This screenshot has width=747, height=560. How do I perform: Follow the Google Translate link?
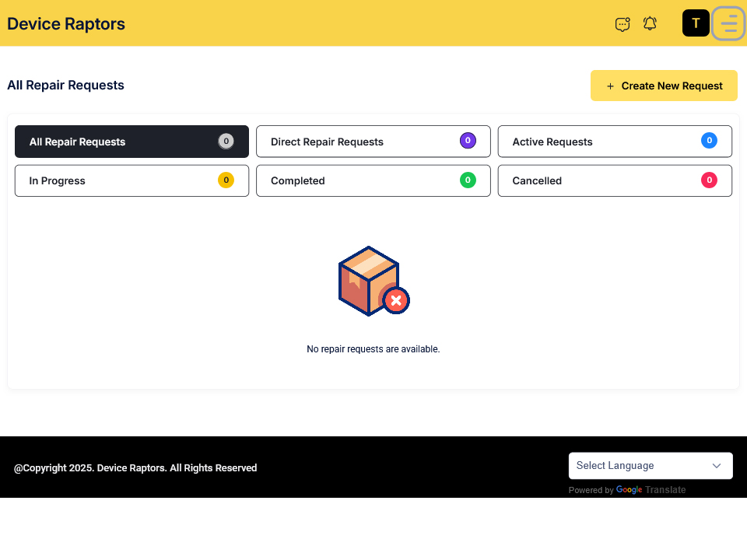tap(651, 490)
